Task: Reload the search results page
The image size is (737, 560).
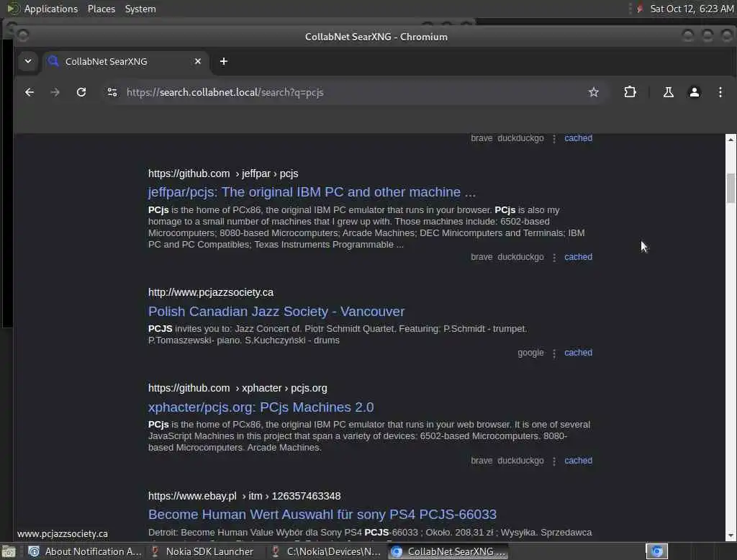Action: pos(81,92)
